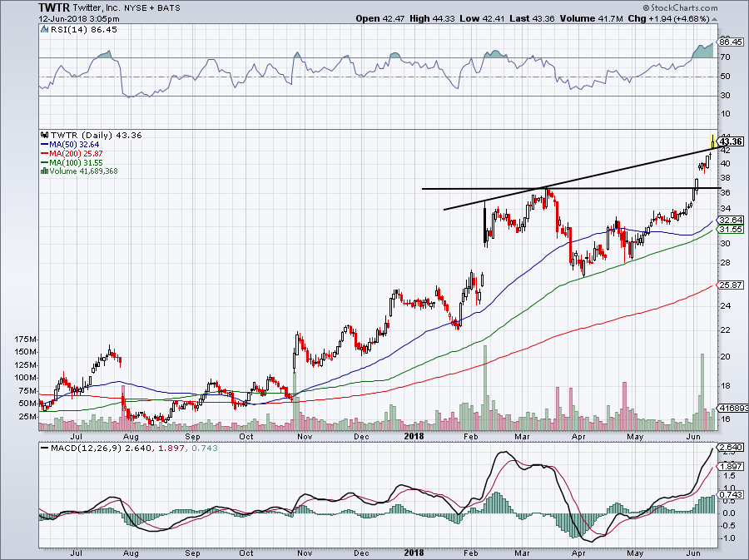Click the MACD(12,26,9) legend label

click(87, 448)
